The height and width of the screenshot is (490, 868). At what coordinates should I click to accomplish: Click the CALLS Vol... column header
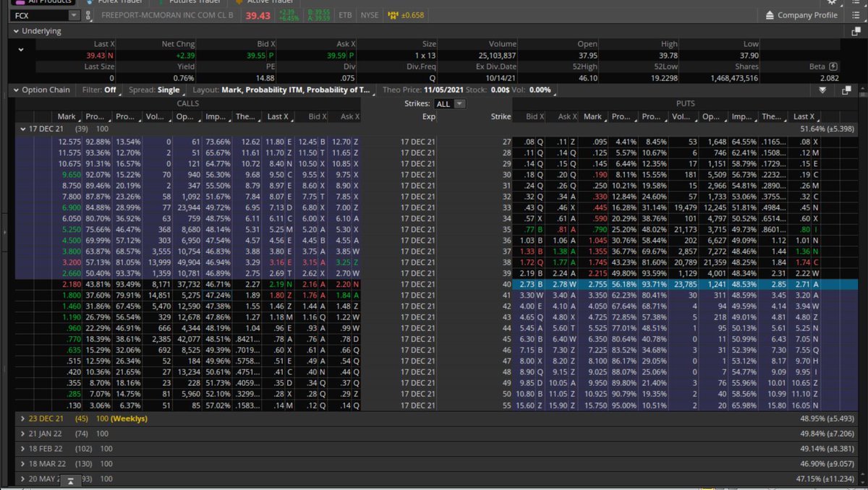click(x=157, y=116)
